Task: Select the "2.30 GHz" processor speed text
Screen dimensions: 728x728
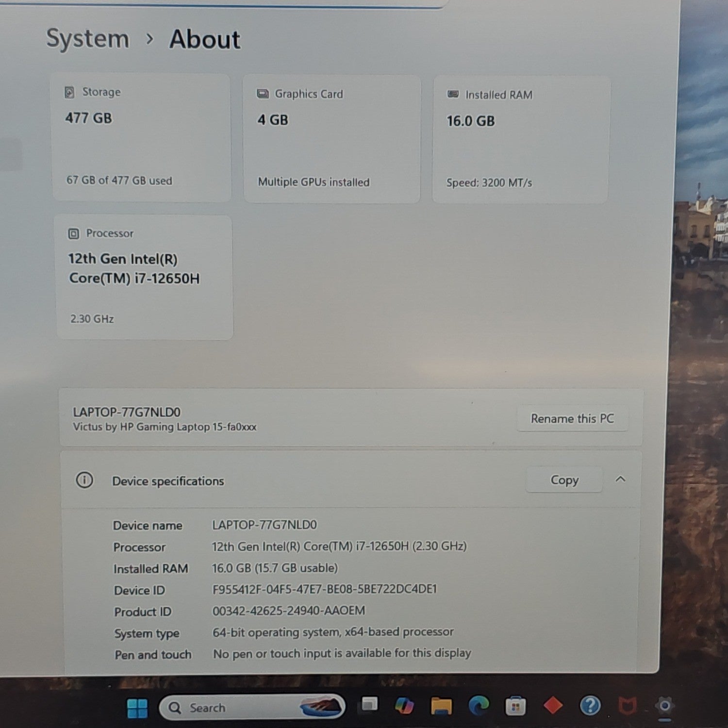Action: click(x=92, y=319)
